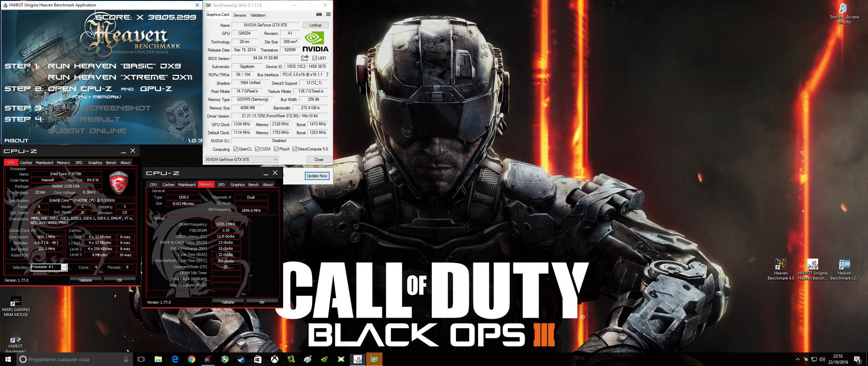Image resolution: width=868 pixels, height=366 pixels.
Task: Click the Cortana microphone icon
Action: (126, 359)
